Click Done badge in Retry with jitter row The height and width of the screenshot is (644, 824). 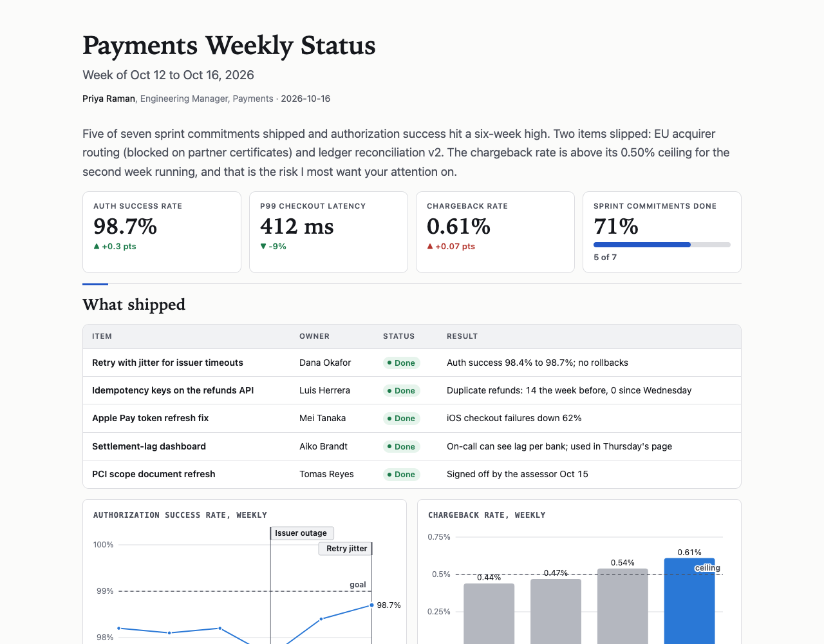[x=402, y=363]
